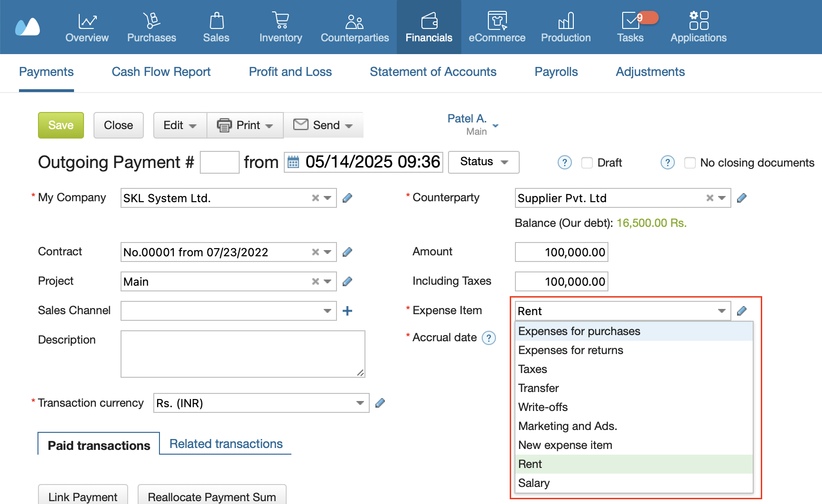
Task: Toggle the Draft checkbox
Action: (587, 163)
